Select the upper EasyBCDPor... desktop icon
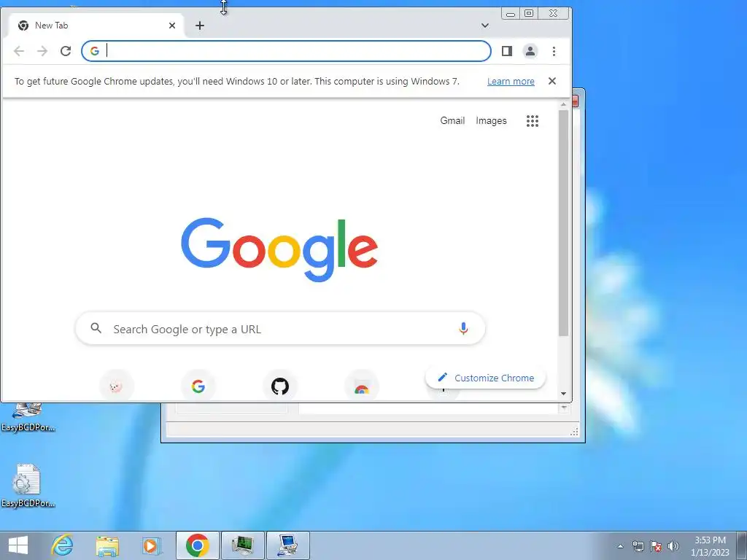Image resolution: width=747 pixels, height=560 pixels. click(x=28, y=418)
